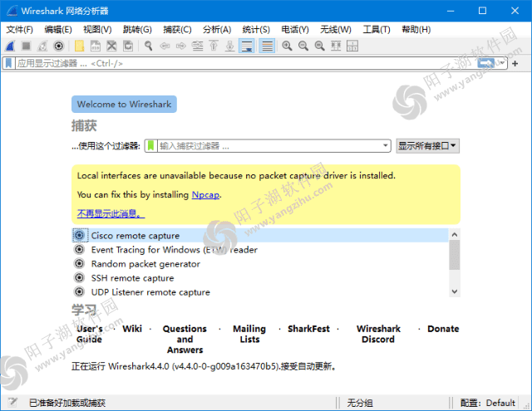Open 工具(T) menu

[x=377, y=30]
